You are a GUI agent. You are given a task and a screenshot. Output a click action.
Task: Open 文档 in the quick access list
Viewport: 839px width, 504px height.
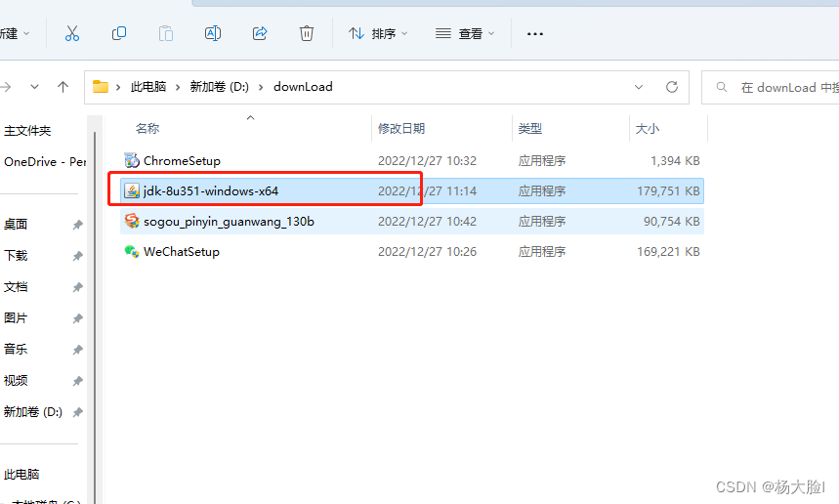point(16,287)
